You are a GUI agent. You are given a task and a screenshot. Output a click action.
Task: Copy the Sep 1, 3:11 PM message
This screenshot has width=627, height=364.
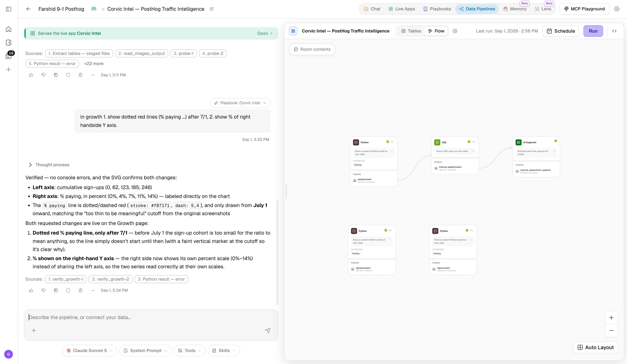(x=56, y=75)
